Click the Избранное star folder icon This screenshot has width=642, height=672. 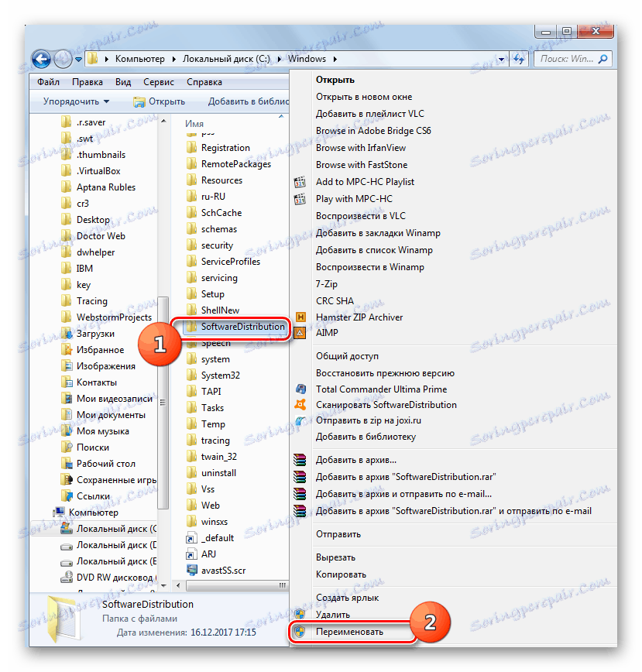coord(67,350)
